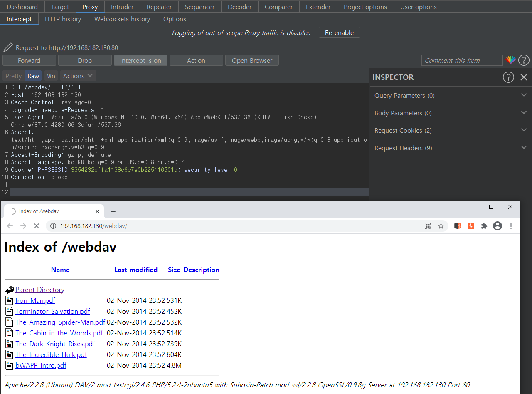Image resolution: width=532 pixels, height=394 pixels.
Task: Switch to Pretty view
Action: [13, 76]
